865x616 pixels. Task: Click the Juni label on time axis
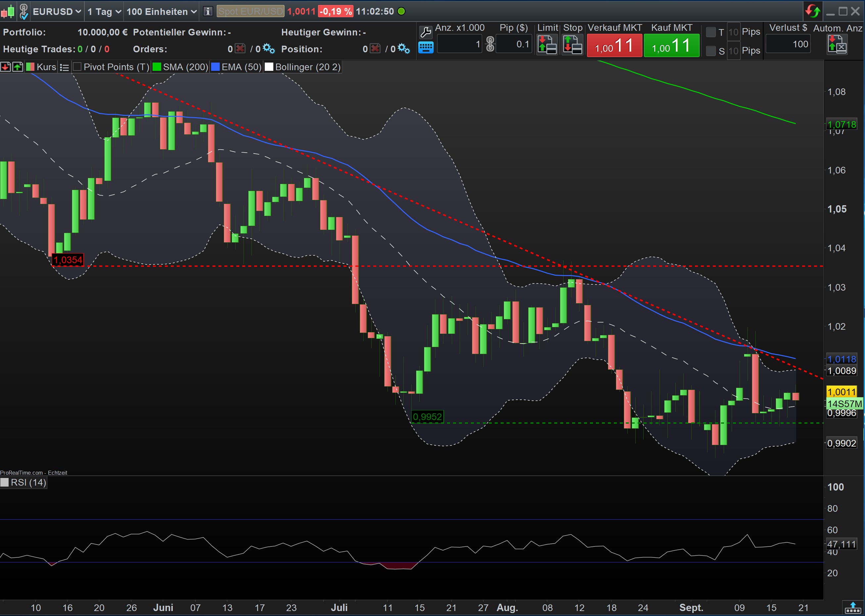click(x=163, y=608)
